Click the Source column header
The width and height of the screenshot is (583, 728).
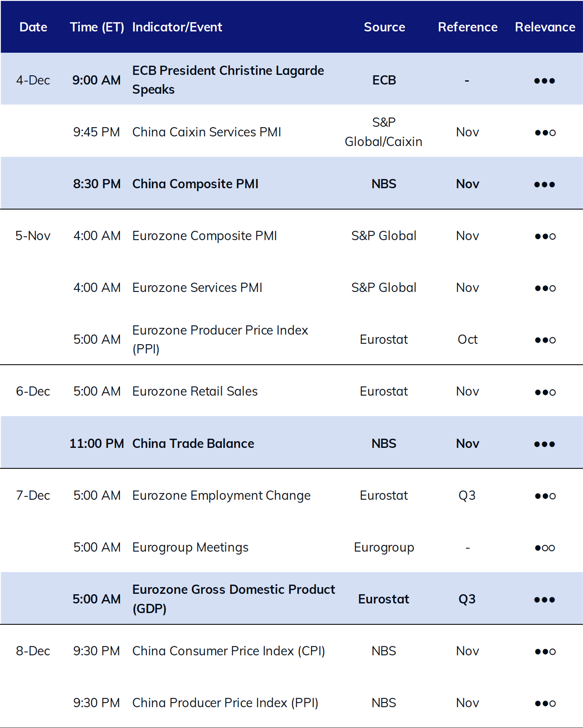point(384,27)
